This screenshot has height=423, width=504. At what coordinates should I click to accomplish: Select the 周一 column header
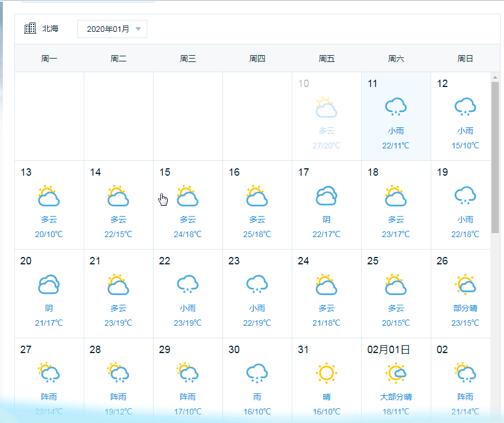coord(49,59)
